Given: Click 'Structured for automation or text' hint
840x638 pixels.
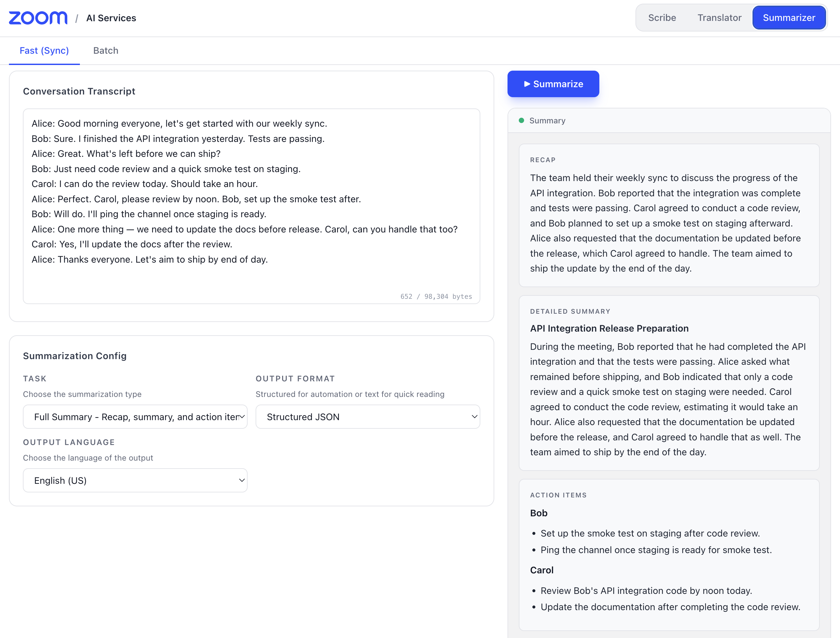Looking at the screenshot, I should click(x=350, y=394).
